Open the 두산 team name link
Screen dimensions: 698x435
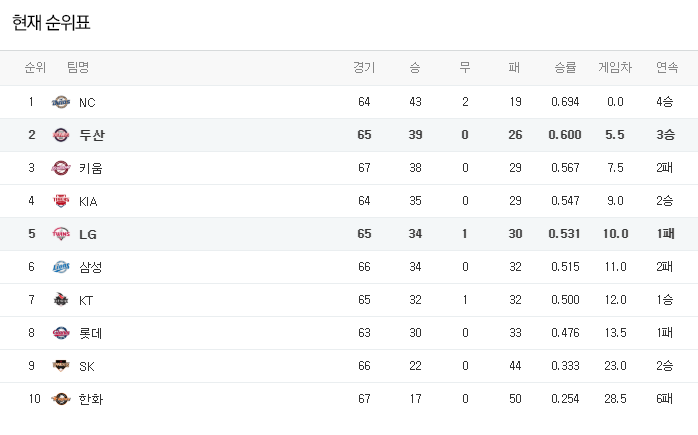pyautogui.click(x=92, y=135)
